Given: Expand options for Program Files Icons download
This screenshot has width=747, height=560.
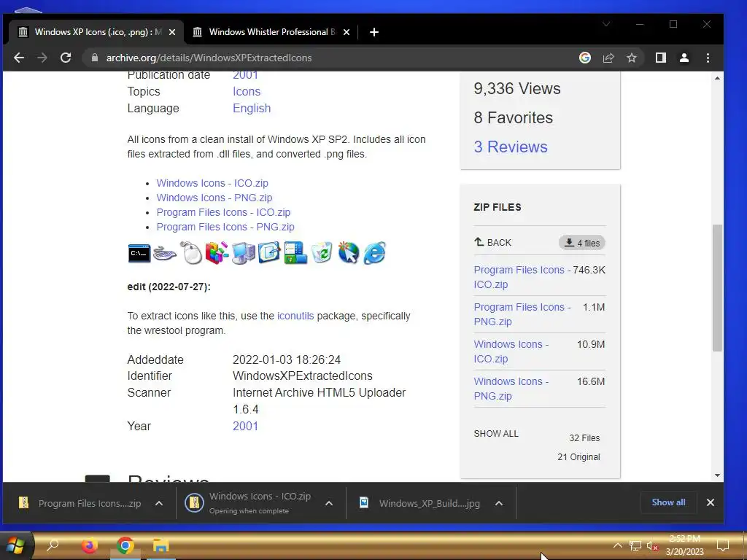Looking at the screenshot, I should [159, 503].
